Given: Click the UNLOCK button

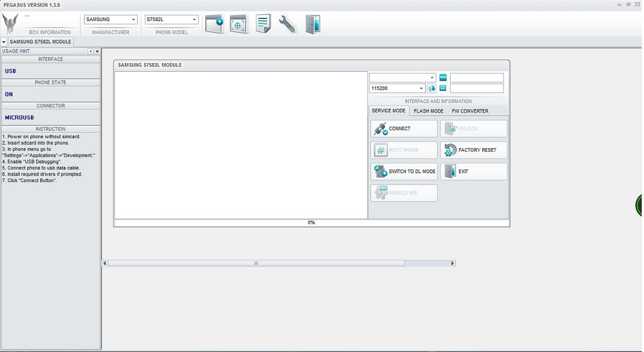Looking at the screenshot, I should click(x=474, y=129).
